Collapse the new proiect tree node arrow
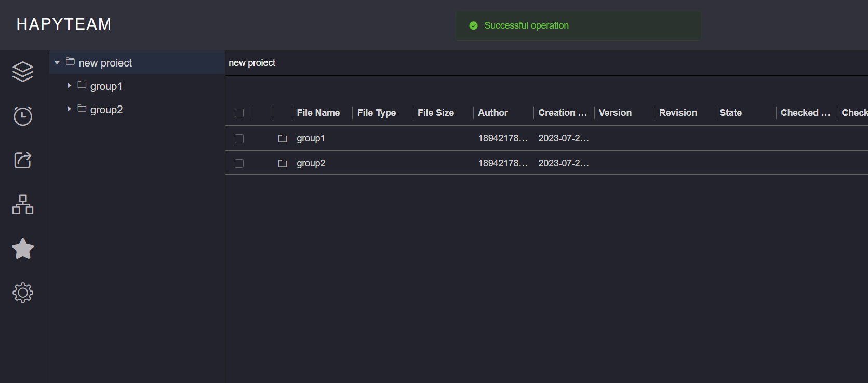 click(x=57, y=63)
